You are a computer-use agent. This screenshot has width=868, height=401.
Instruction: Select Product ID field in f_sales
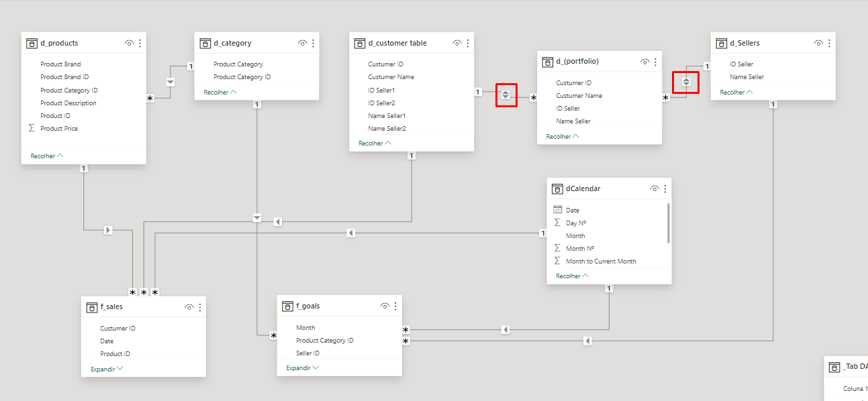[115, 354]
